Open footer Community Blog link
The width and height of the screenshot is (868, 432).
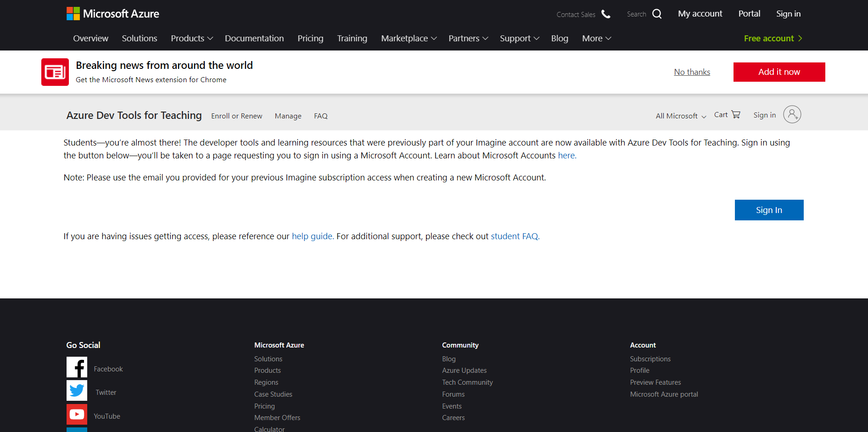coord(449,359)
